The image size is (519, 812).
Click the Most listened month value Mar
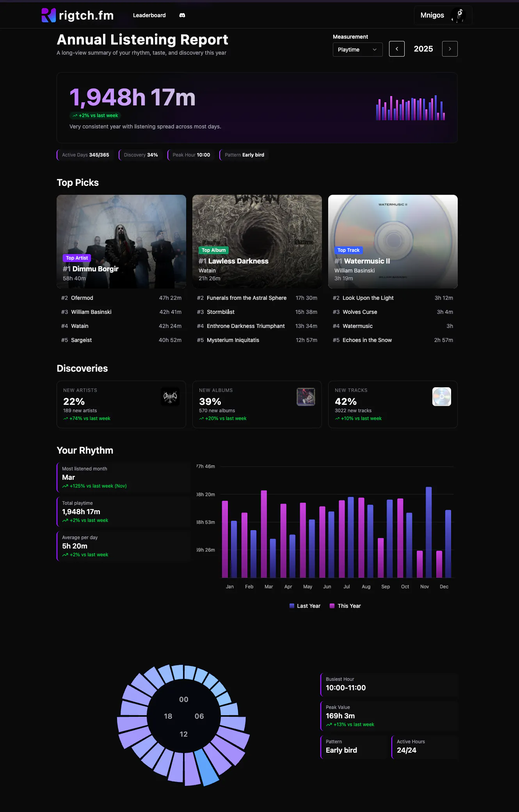[69, 477]
